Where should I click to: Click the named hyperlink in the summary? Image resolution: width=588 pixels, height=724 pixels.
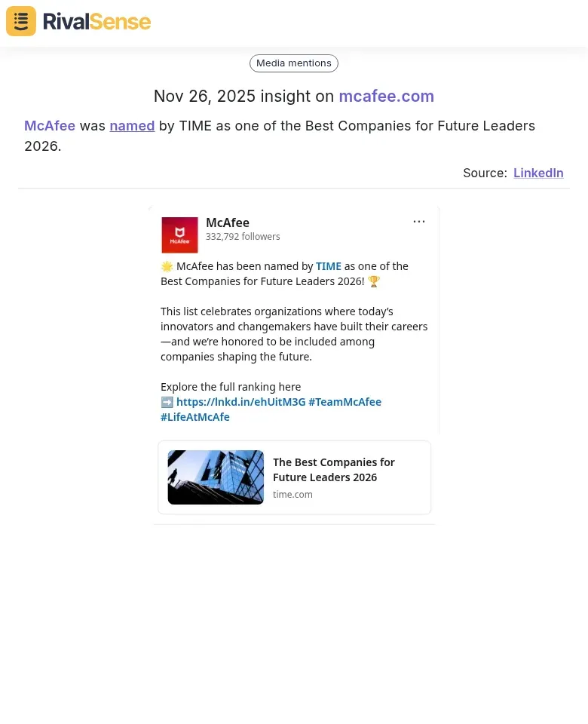pyautogui.click(x=132, y=126)
